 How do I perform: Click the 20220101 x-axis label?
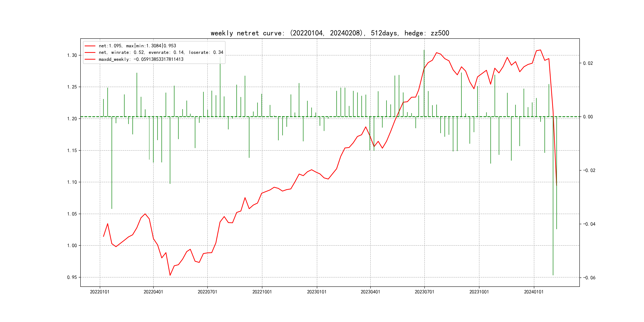100,292
